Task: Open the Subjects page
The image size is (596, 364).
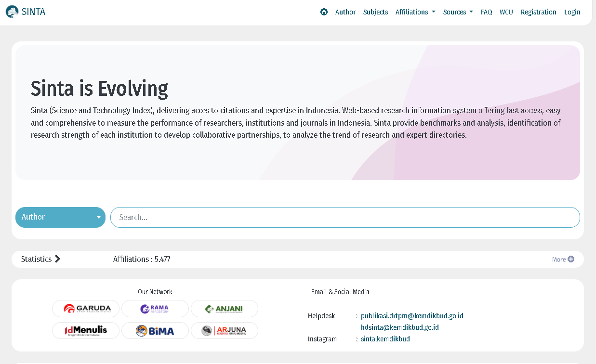Action: coord(375,12)
